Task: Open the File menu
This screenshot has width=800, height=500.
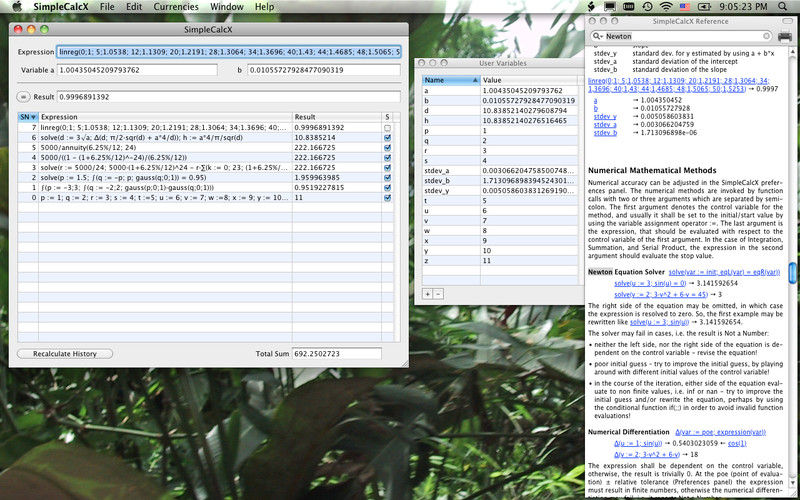Action: (107, 7)
